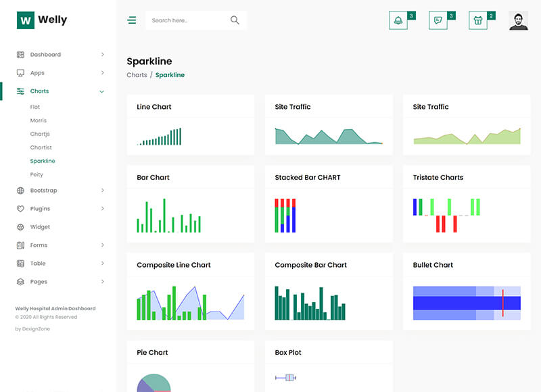Collapse the Charts menu chevron
The image size is (541, 392).
tap(102, 91)
